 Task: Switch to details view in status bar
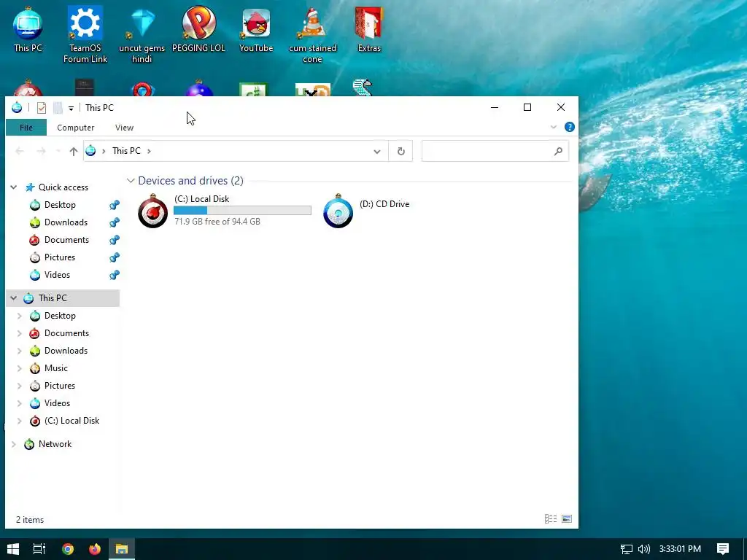pos(551,519)
